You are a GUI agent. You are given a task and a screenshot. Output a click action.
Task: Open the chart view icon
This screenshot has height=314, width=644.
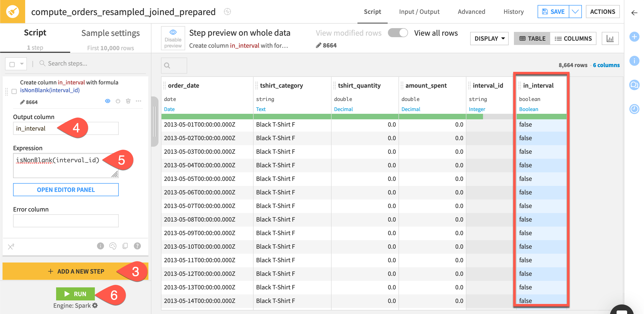610,38
